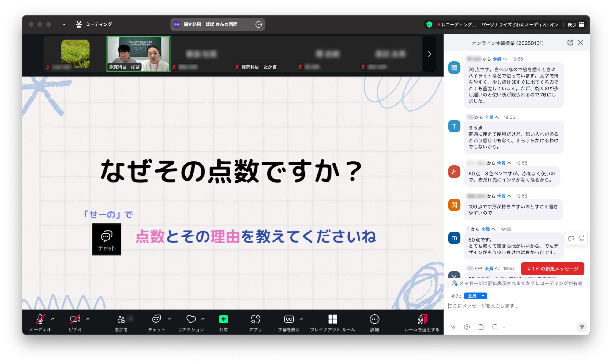Open emoji picker in chat input

pyautogui.click(x=467, y=327)
